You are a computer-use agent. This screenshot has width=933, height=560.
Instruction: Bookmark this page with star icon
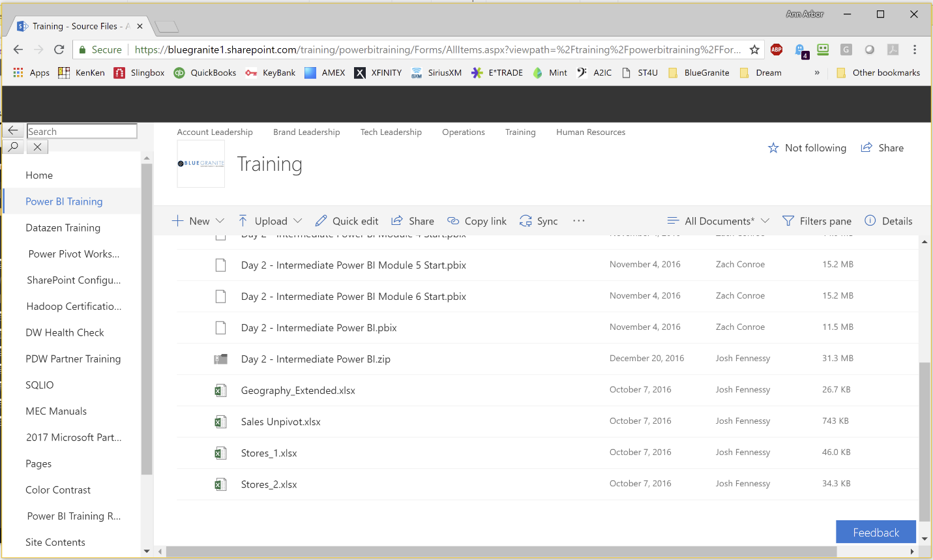754,50
